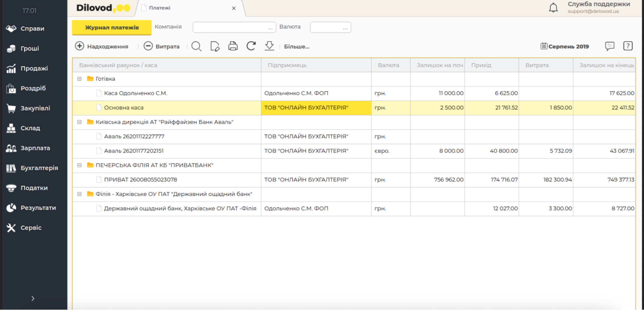Open the Справи sidebar section
The width and height of the screenshot is (644, 310).
pos(25,28)
